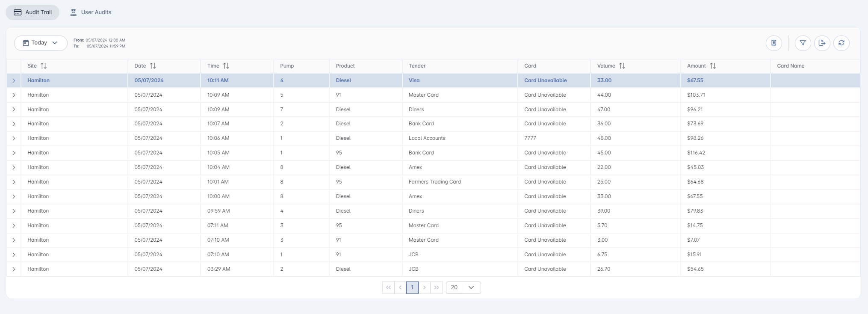Jump to the last page
The image size is (868, 314).
coord(436,287)
